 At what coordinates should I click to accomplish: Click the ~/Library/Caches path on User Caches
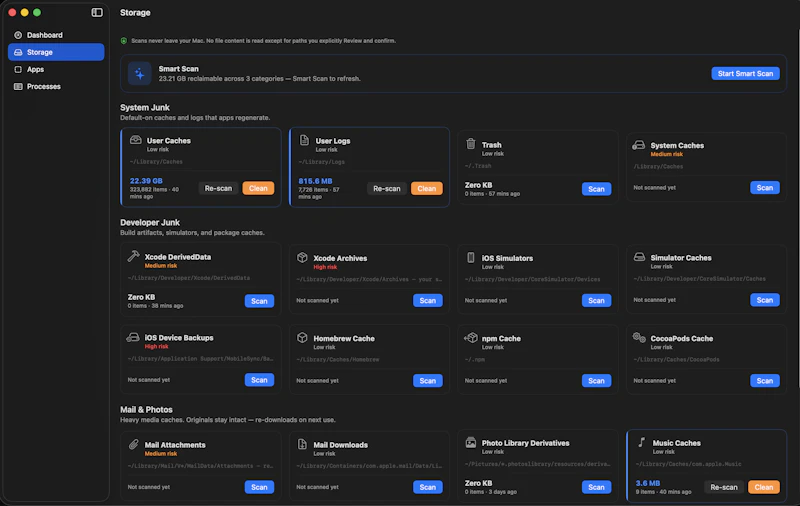pos(156,162)
